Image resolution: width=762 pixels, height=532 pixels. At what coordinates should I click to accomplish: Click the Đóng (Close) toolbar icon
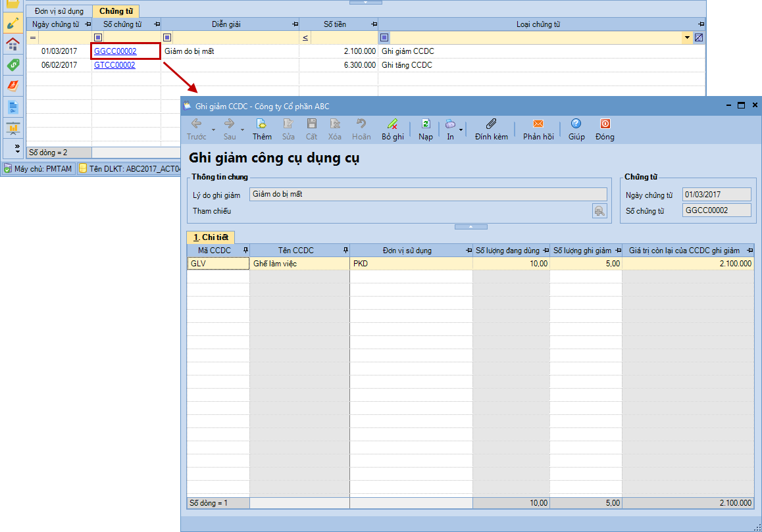click(x=604, y=124)
